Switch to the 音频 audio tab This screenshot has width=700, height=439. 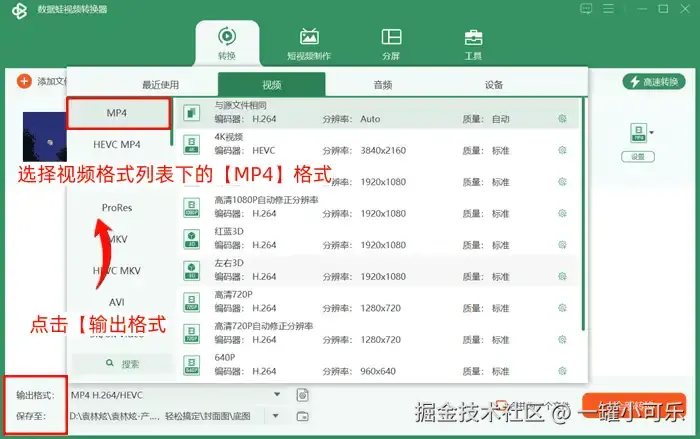coord(383,84)
